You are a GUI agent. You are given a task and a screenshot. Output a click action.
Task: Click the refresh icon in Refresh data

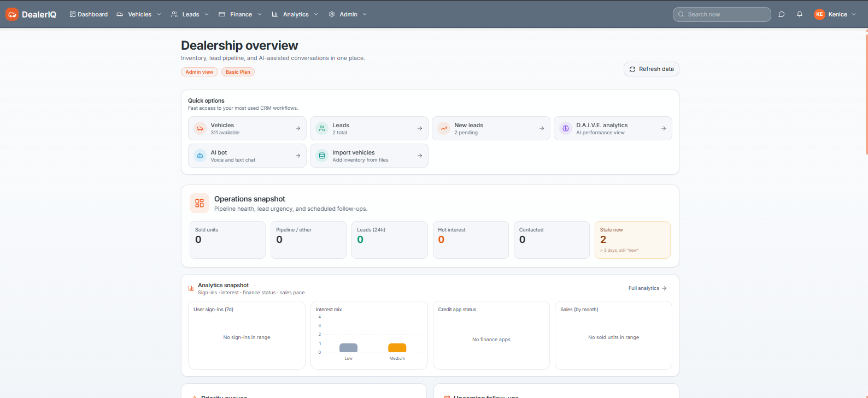632,69
